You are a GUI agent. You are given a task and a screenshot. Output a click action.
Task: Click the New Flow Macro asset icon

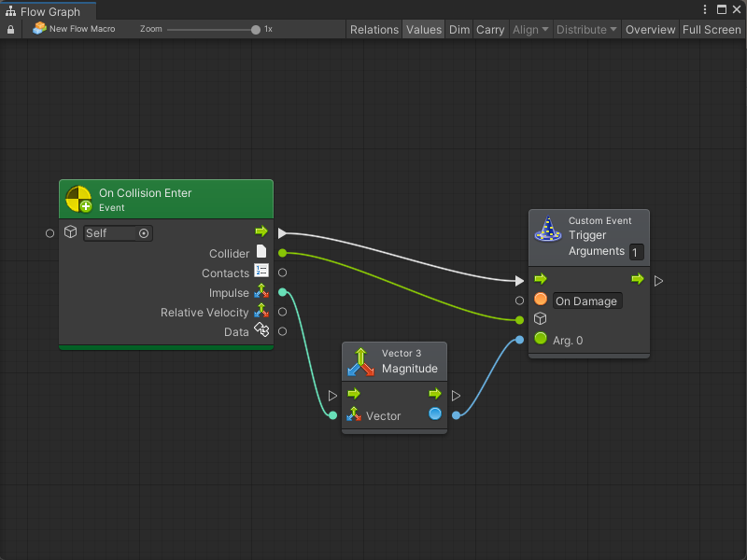tap(39, 29)
